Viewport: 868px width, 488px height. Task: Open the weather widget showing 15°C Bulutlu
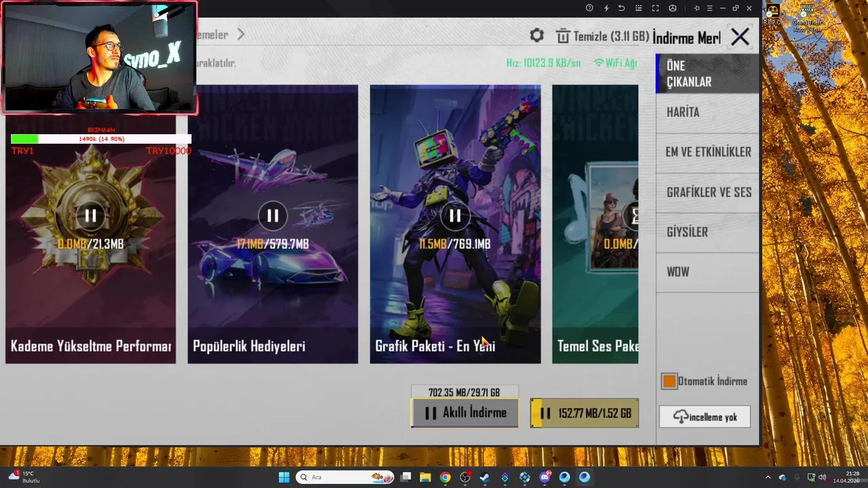(24, 477)
